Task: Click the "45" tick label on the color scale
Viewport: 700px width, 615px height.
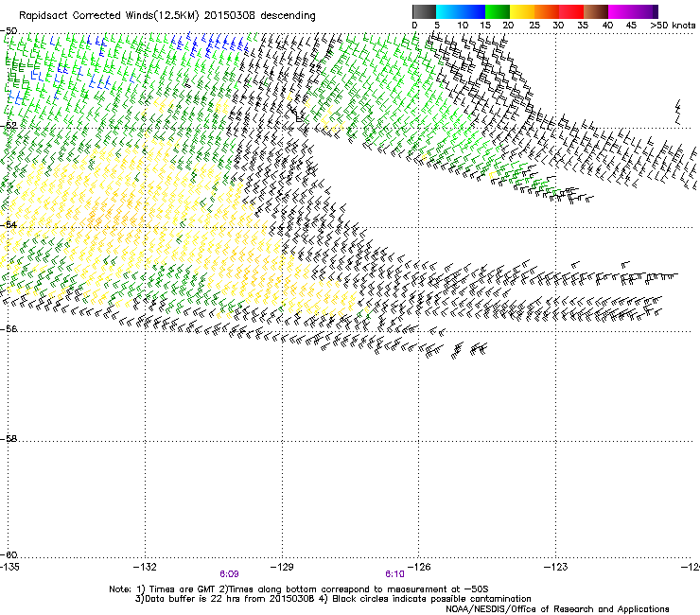Action: [x=631, y=26]
